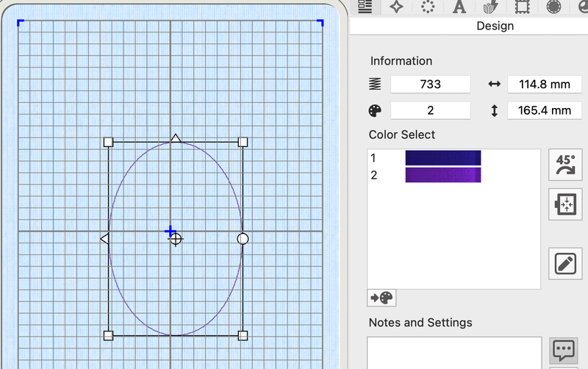Image resolution: width=588 pixels, height=369 pixels.
Task: Click the horizontal width arrow icon
Action: click(494, 84)
